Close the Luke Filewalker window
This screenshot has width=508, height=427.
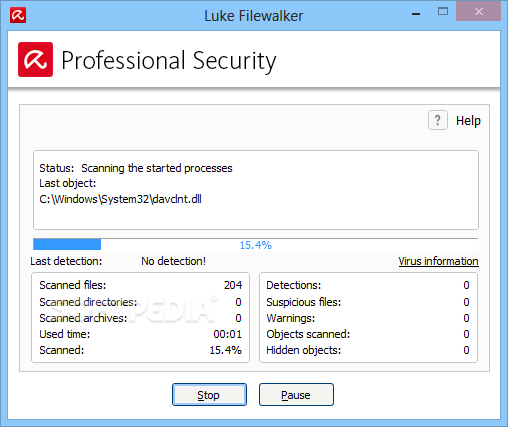pos(479,11)
